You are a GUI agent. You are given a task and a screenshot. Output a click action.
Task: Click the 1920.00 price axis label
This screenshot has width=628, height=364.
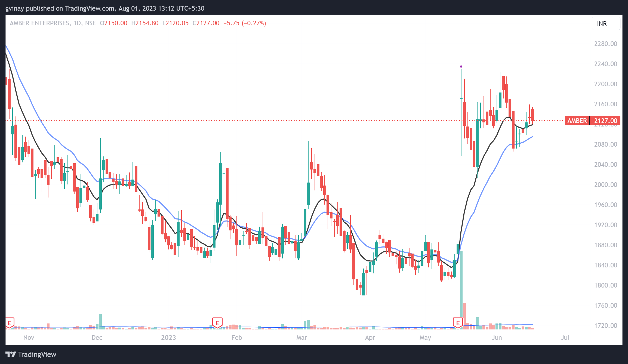point(605,225)
